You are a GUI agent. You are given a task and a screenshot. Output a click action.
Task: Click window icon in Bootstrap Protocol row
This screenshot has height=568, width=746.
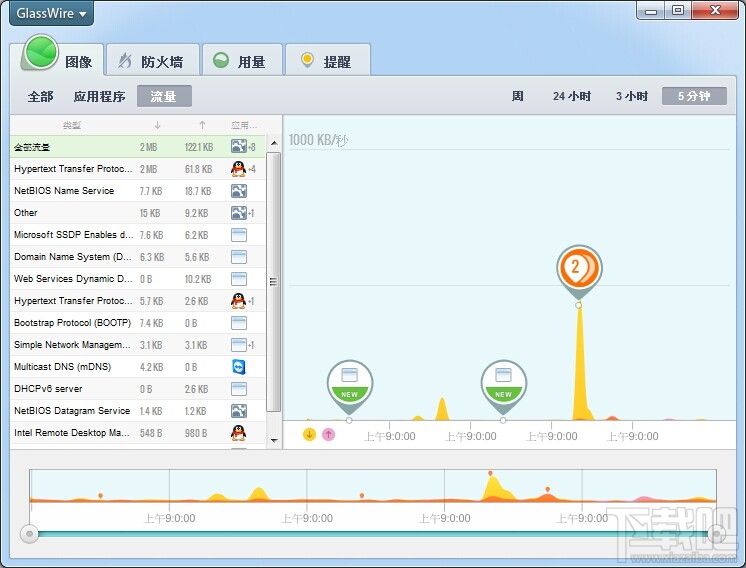(x=239, y=323)
